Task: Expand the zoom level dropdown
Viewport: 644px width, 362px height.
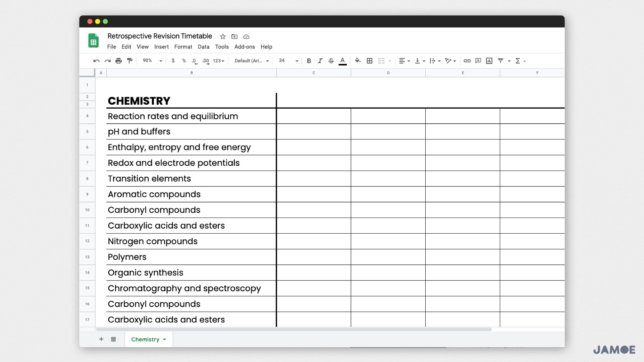Action: pos(161,61)
